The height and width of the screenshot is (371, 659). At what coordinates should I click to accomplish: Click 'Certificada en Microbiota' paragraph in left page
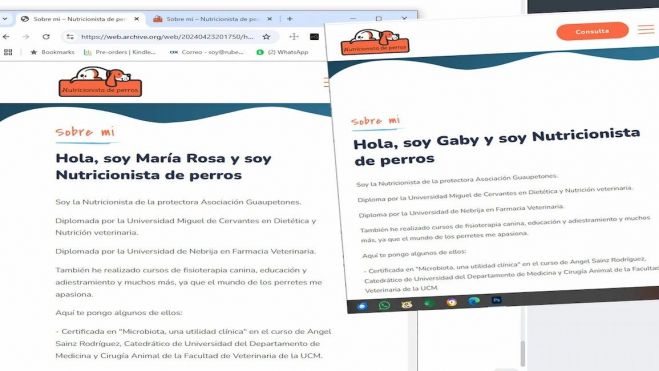(193, 343)
